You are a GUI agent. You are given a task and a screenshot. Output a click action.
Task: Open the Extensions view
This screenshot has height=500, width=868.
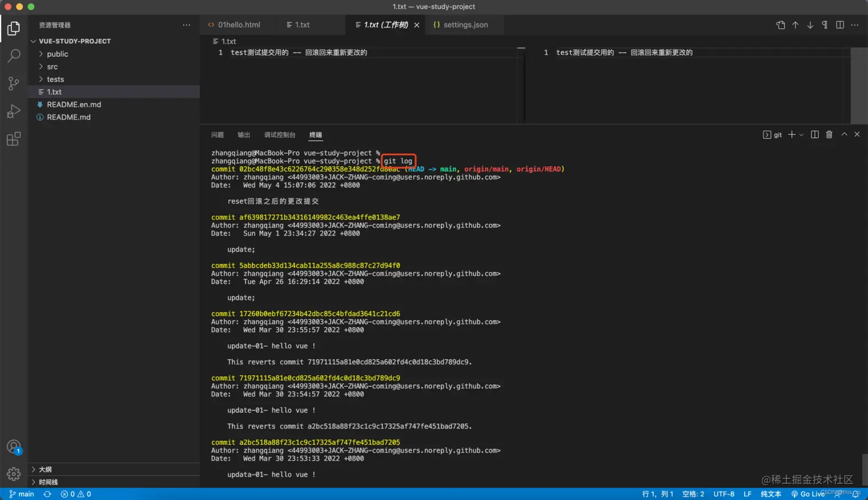click(13, 138)
